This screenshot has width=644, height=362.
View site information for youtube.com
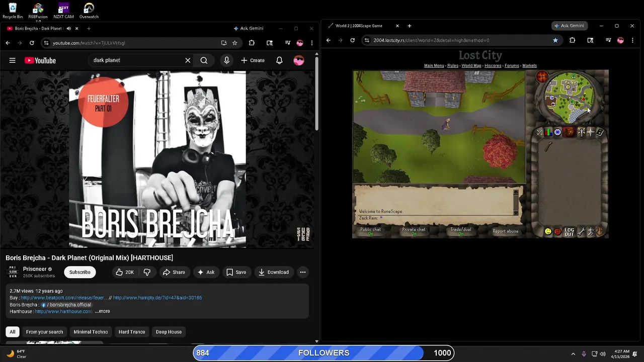tap(46, 43)
